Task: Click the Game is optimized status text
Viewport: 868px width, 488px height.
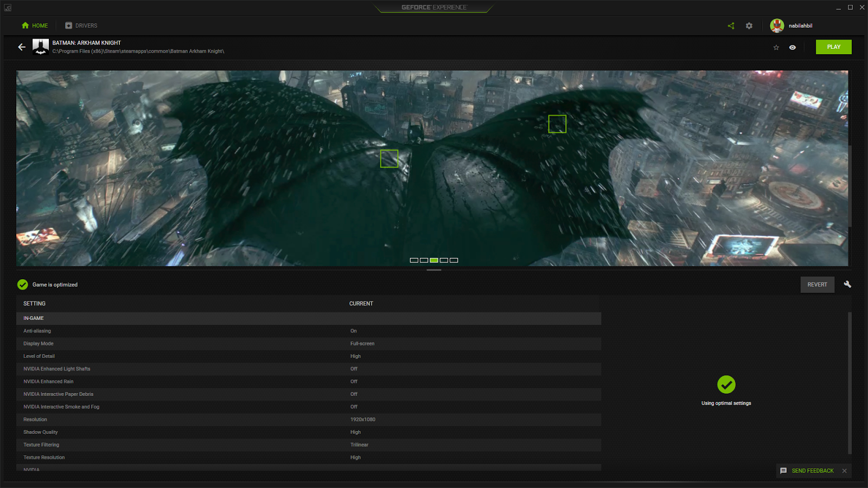Action: coord(55,285)
